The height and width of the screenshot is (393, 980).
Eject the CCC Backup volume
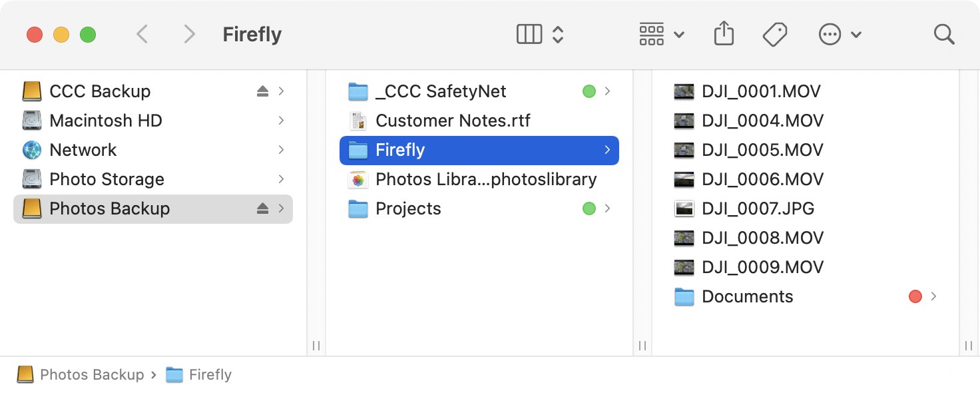(262, 91)
